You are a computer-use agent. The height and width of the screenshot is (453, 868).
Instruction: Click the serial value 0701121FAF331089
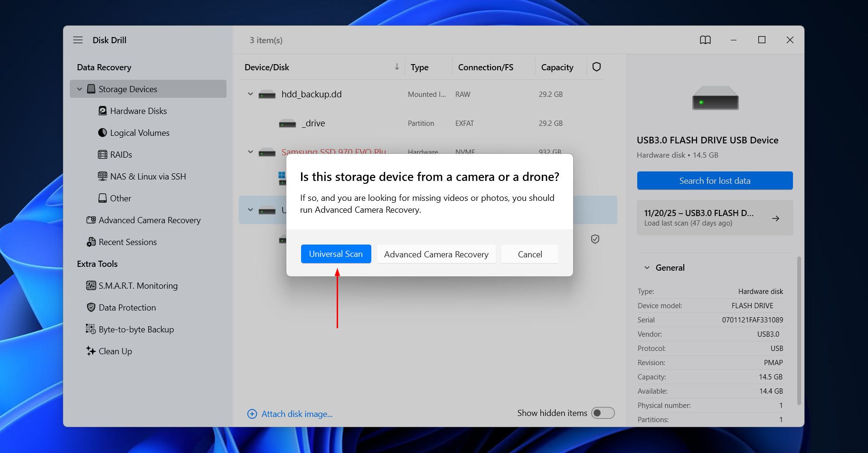[x=753, y=320]
